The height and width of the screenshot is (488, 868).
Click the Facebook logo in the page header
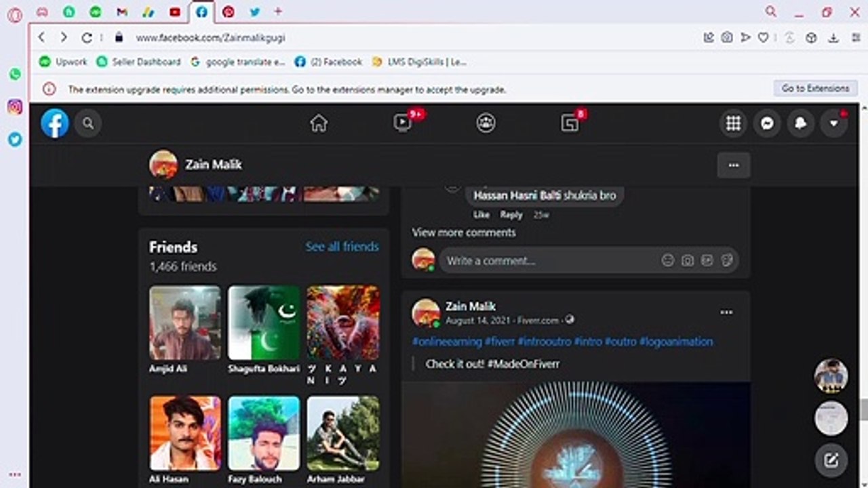pos(55,123)
